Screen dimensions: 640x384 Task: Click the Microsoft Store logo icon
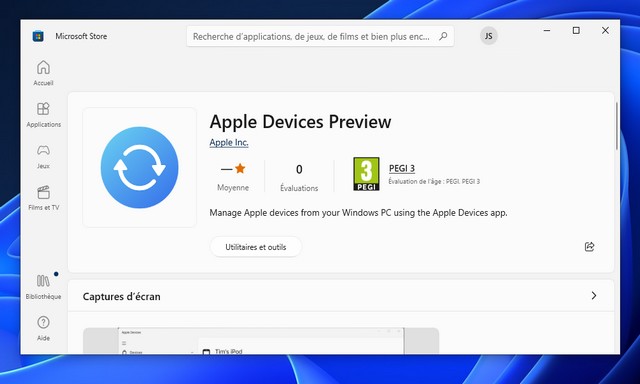tap(38, 36)
